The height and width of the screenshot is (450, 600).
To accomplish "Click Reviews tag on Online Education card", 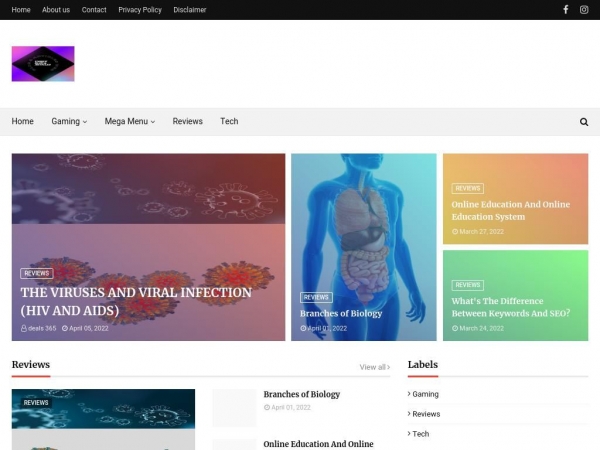I will coord(468,188).
